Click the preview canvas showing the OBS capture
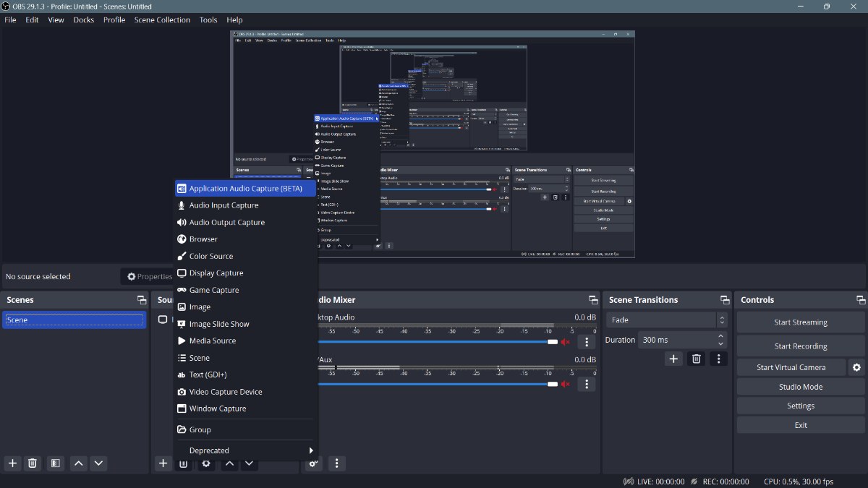 pyautogui.click(x=433, y=144)
